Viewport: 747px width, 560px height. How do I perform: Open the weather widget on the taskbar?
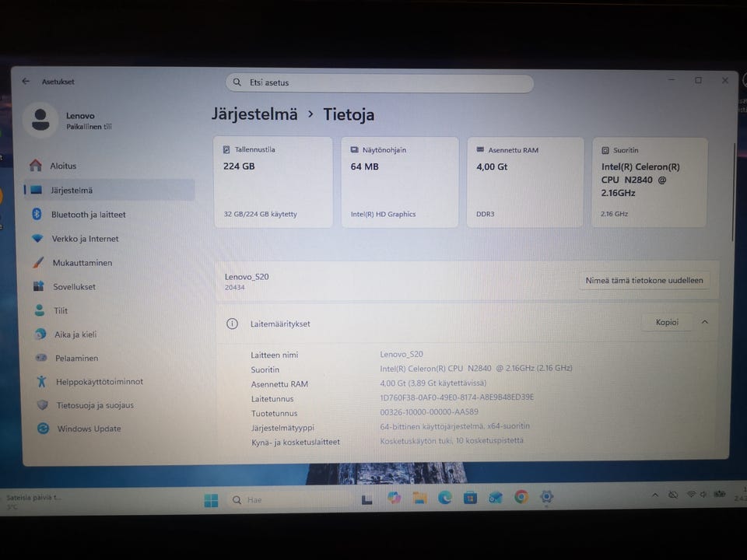pos(33,502)
